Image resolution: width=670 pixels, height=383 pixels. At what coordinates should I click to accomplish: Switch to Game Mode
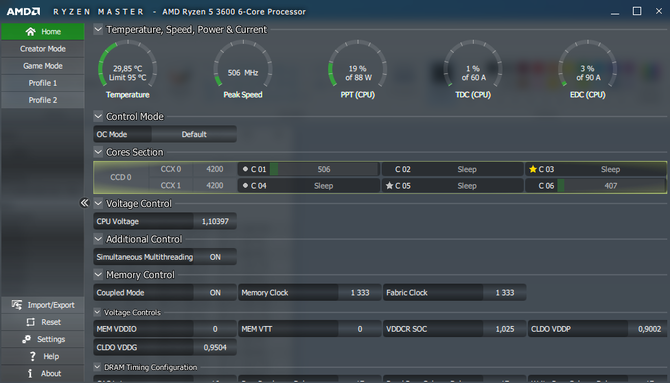[x=43, y=66]
